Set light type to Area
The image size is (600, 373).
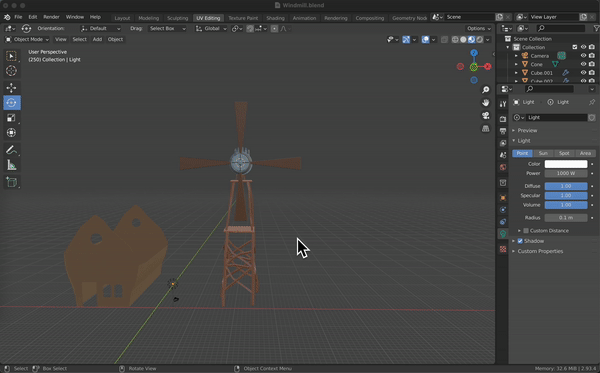(x=585, y=153)
